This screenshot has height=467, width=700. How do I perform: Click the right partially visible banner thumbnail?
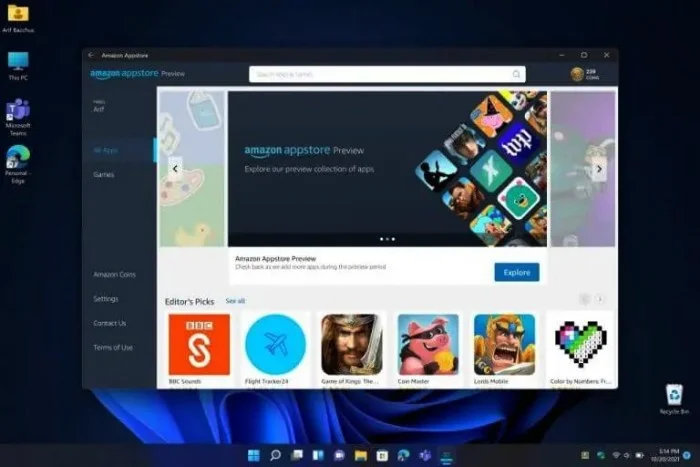coord(583,169)
